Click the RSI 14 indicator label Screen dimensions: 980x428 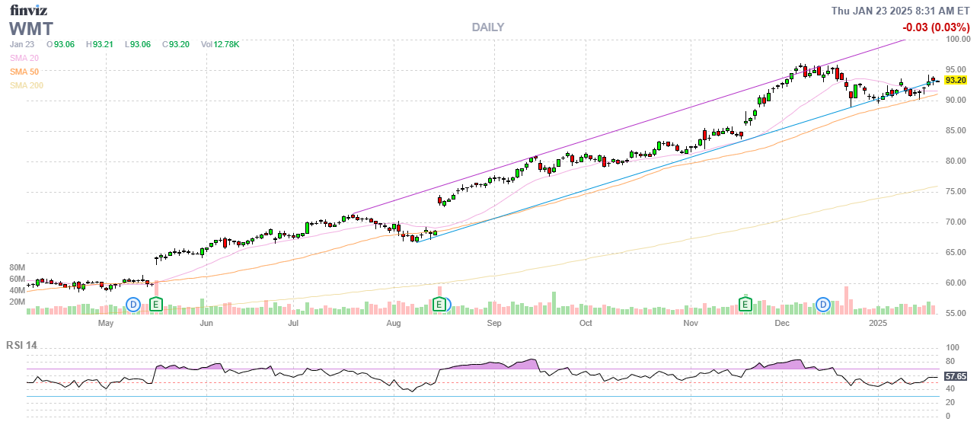21,345
